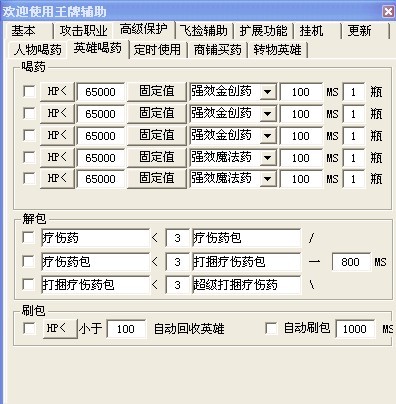Click the 65000 HP field in second row
The image size is (396, 404).
coord(100,114)
